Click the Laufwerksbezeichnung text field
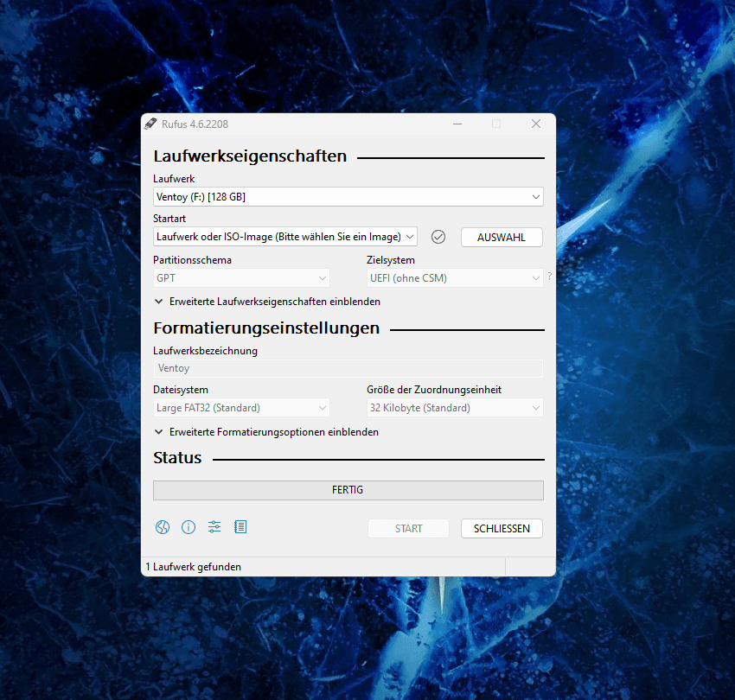Image resolution: width=735 pixels, height=700 pixels. 348,368
